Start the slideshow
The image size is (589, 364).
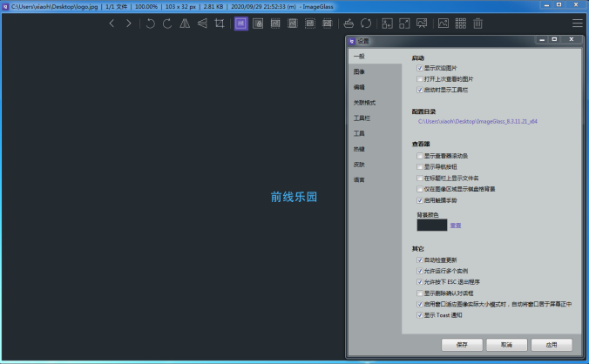coord(422,24)
